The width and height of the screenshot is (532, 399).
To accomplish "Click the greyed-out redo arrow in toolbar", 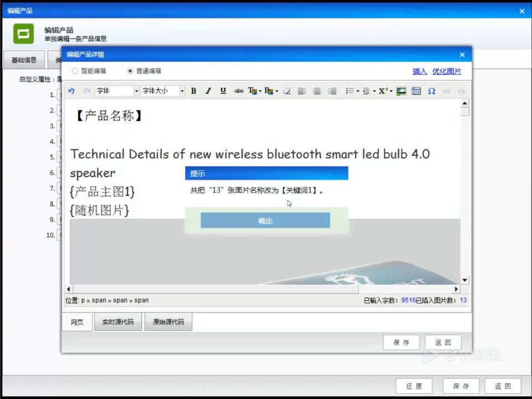I will (87, 91).
